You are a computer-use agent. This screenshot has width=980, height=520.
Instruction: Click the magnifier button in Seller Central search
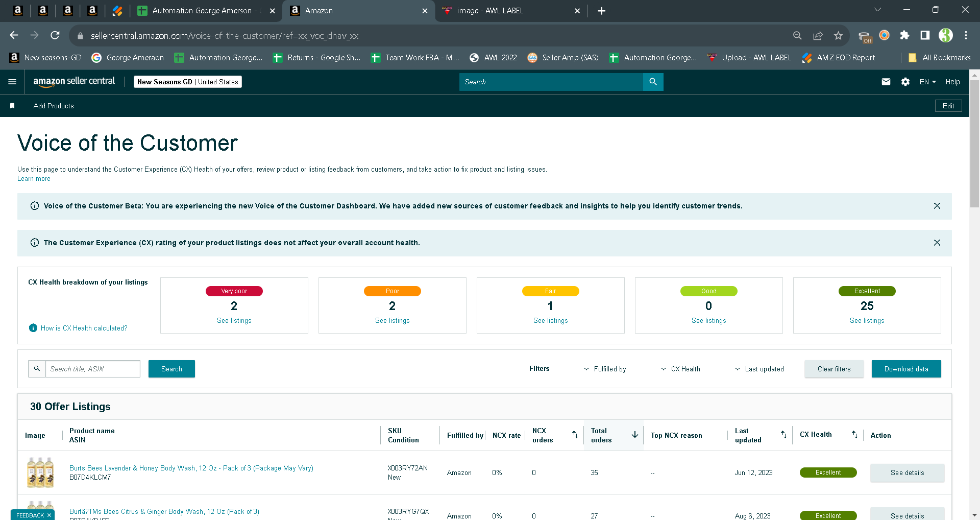click(653, 82)
